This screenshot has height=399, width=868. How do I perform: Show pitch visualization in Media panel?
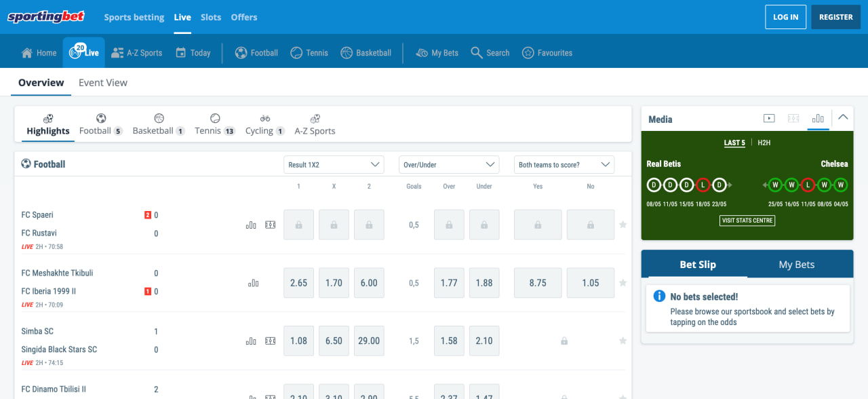793,118
